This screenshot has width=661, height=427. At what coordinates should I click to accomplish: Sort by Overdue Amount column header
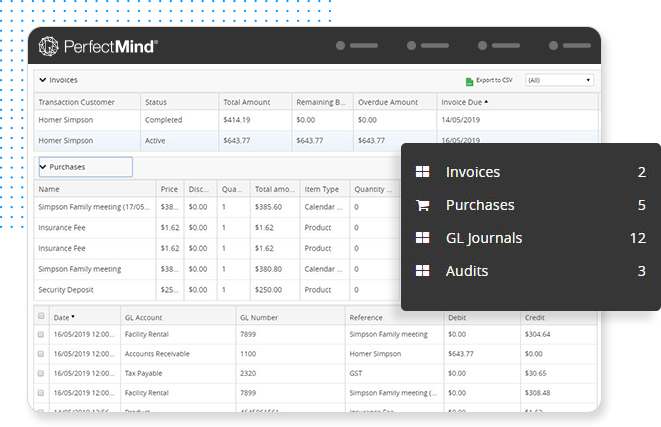tap(388, 102)
